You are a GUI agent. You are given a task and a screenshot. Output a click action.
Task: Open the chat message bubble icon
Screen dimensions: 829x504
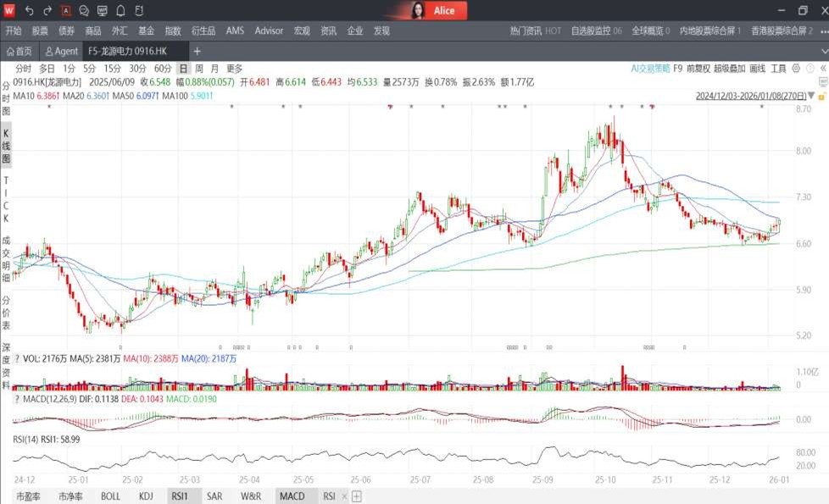pyautogui.click(x=84, y=11)
